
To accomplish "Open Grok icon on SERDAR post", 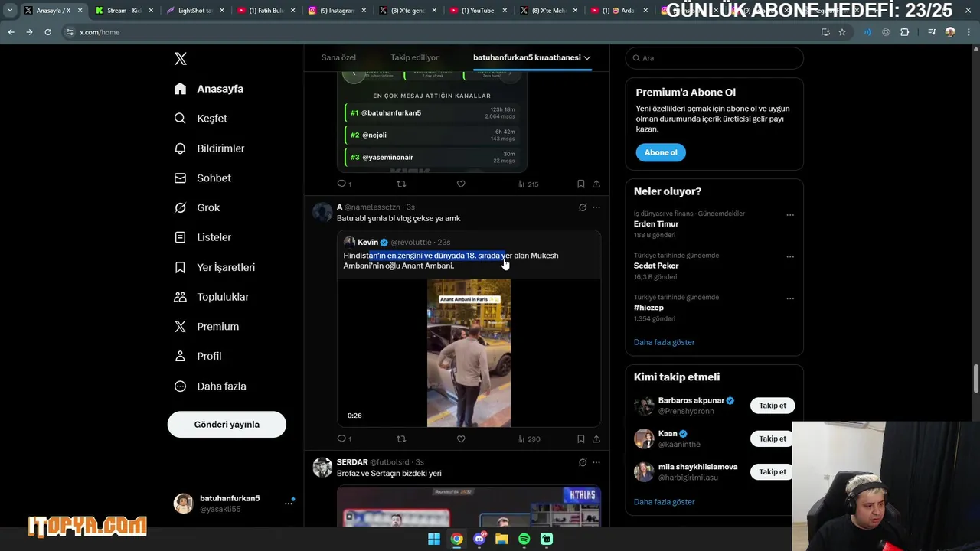I will [583, 462].
